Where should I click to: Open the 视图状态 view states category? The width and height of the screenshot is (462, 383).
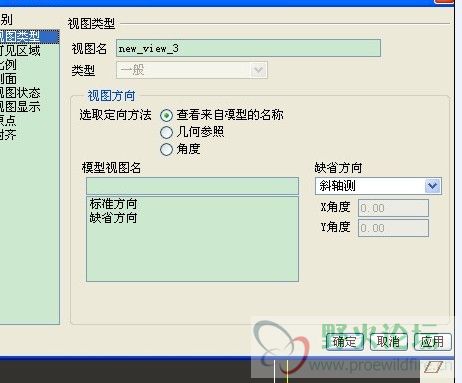[20, 93]
